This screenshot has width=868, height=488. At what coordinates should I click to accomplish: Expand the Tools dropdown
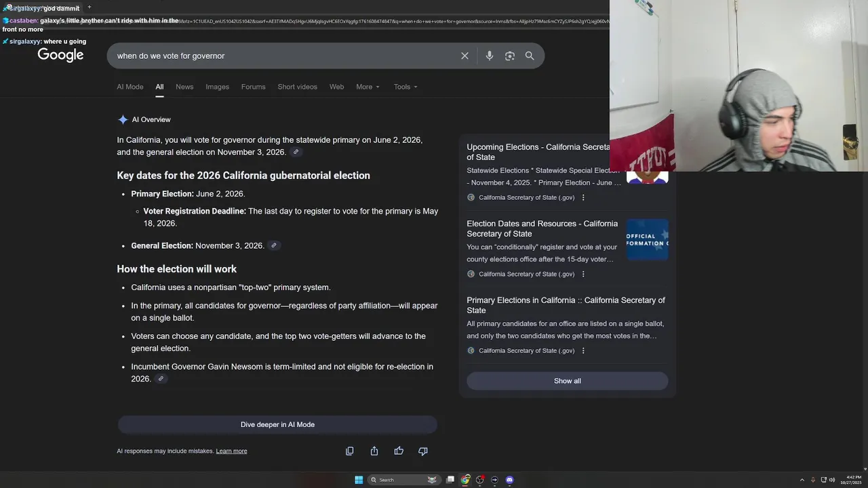pos(406,87)
